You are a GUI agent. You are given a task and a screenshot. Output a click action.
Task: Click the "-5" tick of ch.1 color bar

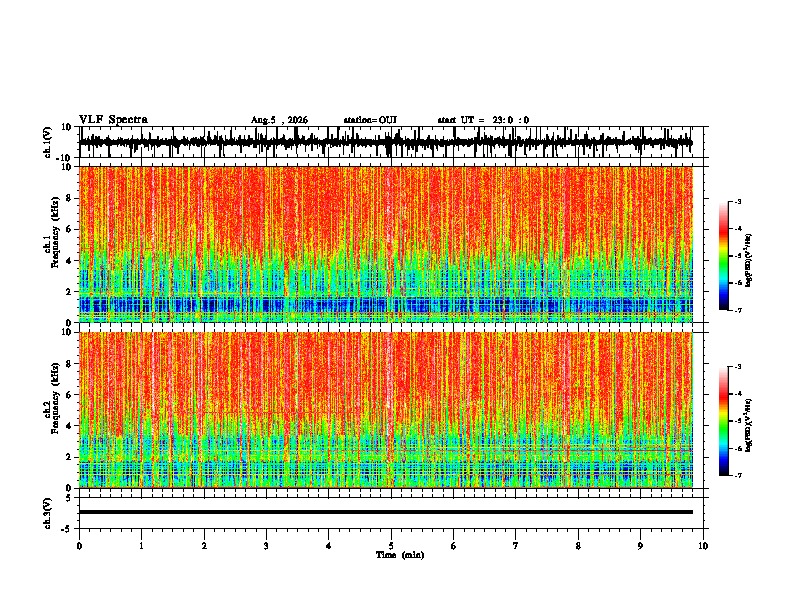coord(737,256)
